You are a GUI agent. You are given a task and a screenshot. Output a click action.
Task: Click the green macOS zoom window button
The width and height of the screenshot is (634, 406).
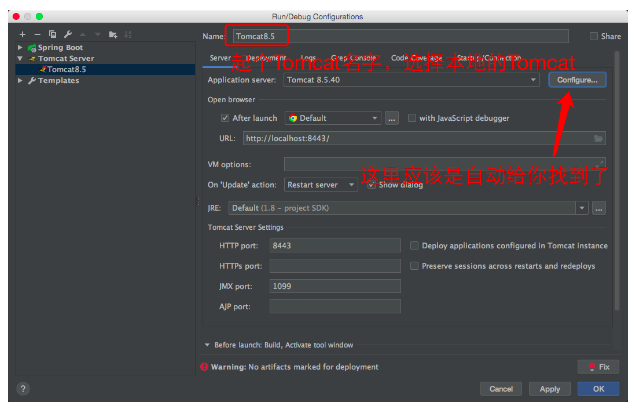pyautogui.click(x=39, y=17)
